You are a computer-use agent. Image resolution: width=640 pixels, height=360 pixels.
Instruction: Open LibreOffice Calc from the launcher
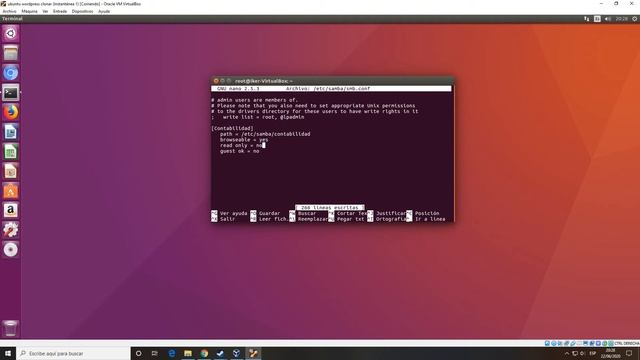click(11, 152)
